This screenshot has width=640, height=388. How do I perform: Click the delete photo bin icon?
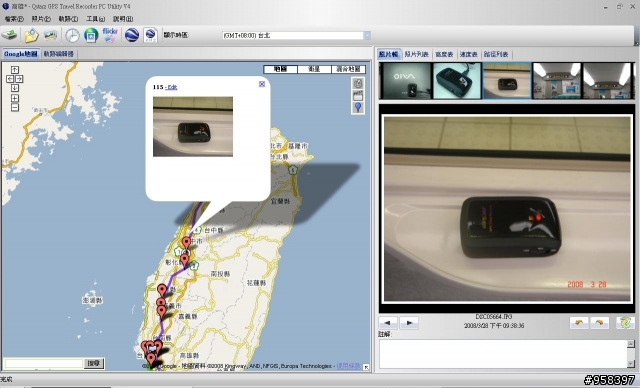625,323
